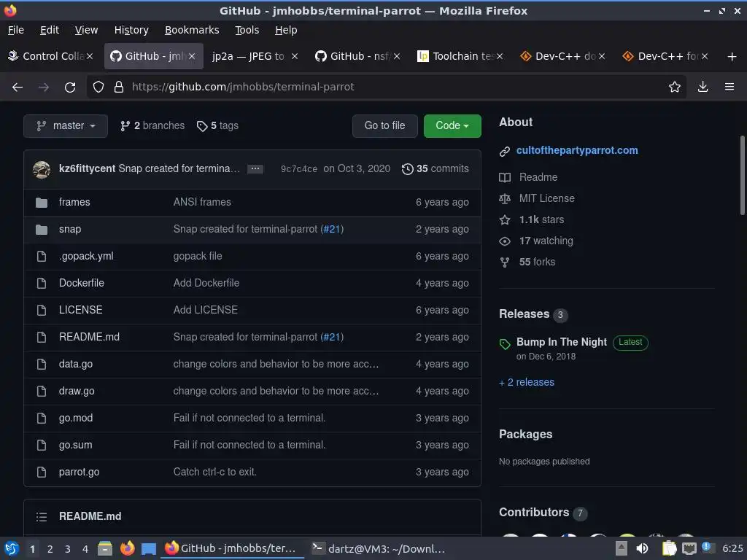This screenshot has width=747, height=560.
Task: Click the snap folder icon
Action: 42,230
